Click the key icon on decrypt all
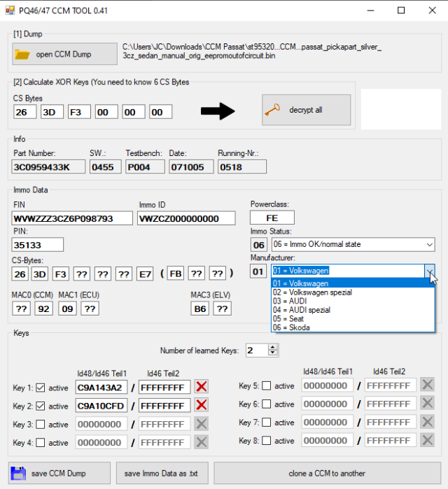This screenshot has width=448, height=489. [273, 110]
